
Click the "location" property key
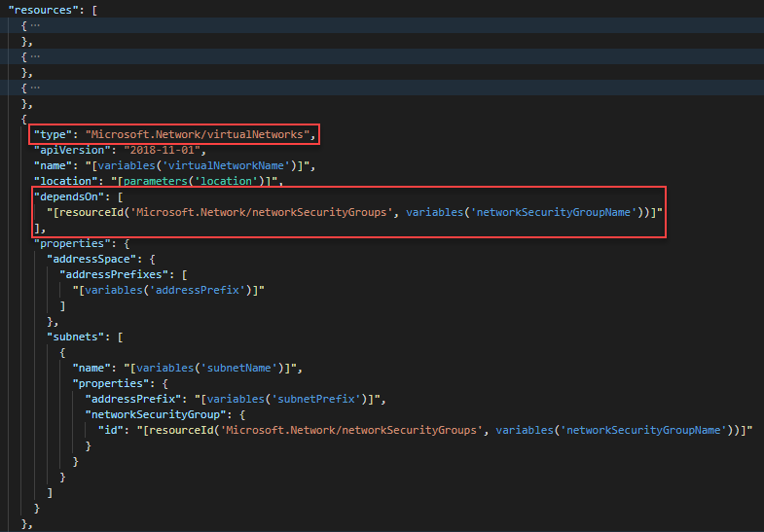(66, 181)
